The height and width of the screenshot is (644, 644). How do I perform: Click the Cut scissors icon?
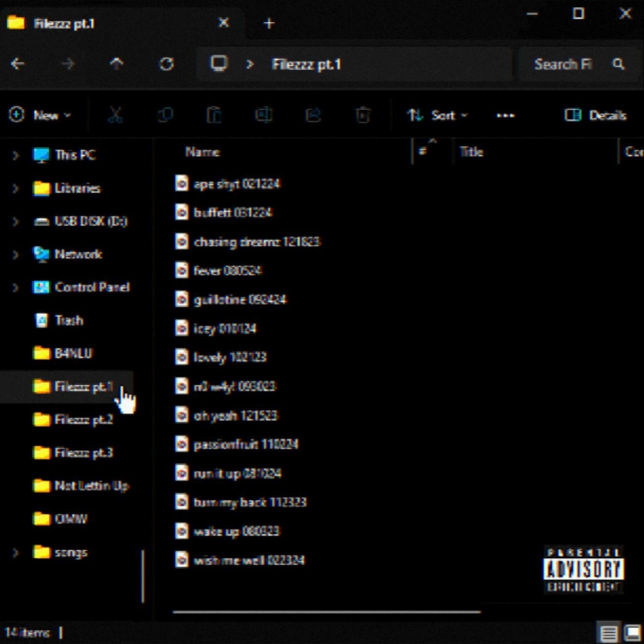(x=115, y=115)
